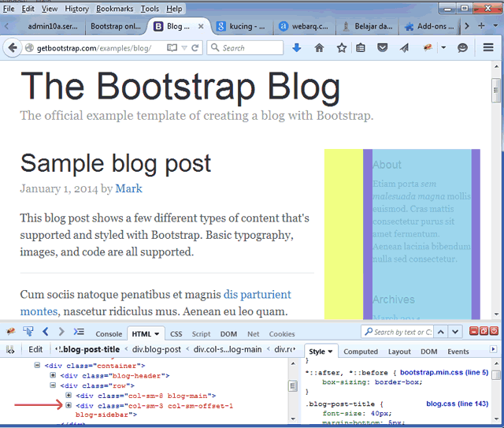Bookmark this page with the star icon

(x=341, y=48)
